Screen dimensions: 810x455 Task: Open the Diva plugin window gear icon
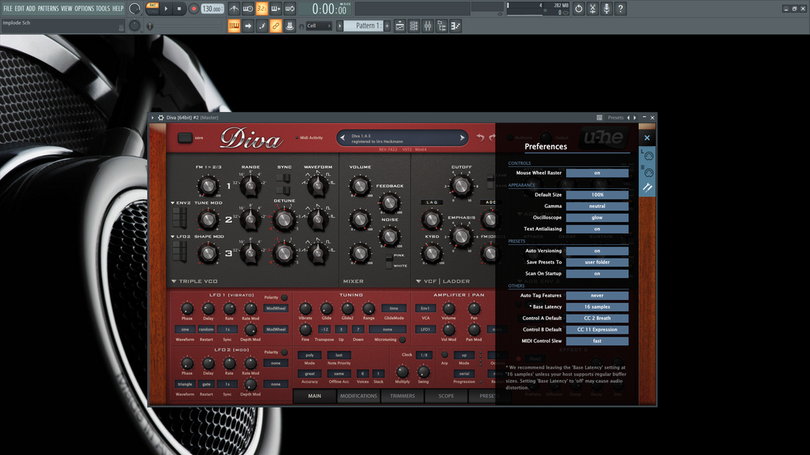coord(161,118)
